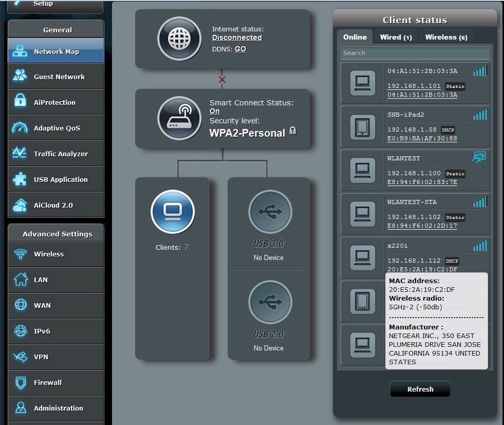The image size is (504, 425).
Task: Click IP address 192.168.1.101 link
Action: click(x=414, y=86)
